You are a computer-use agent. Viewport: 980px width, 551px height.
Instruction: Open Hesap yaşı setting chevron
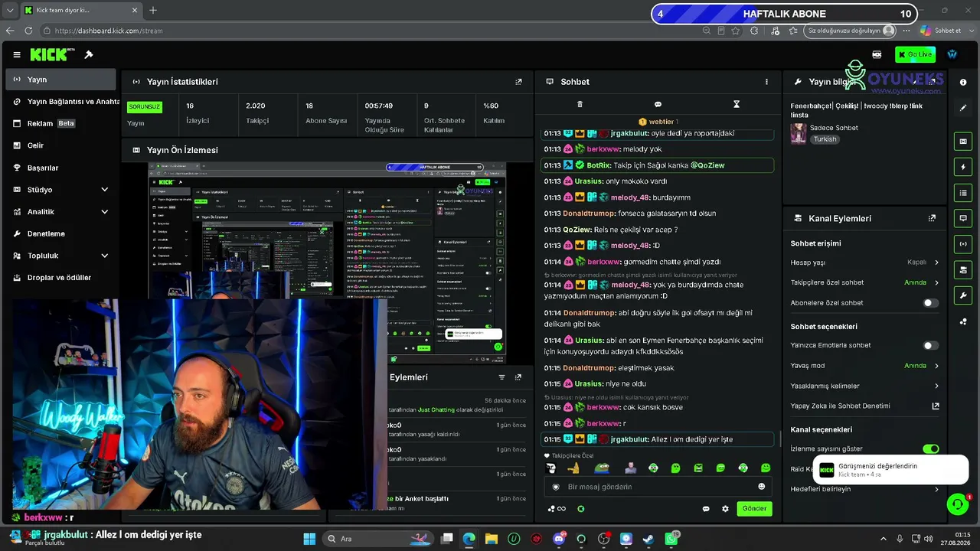[936, 262]
